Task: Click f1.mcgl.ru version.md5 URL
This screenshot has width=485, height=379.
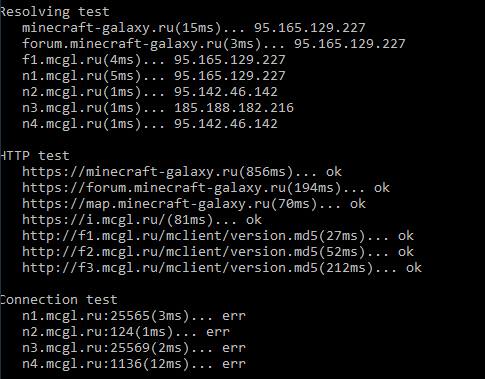Action: pyautogui.click(x=170, y=236)
